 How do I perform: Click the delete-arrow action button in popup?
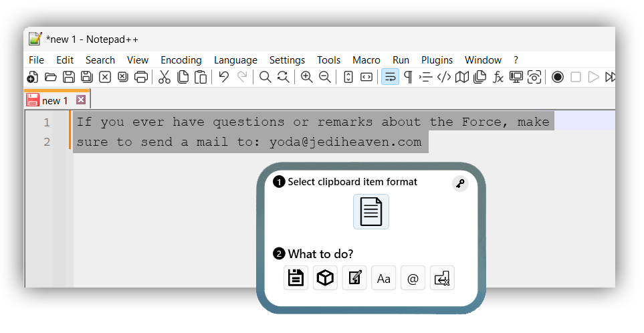(x=442, y=278)
